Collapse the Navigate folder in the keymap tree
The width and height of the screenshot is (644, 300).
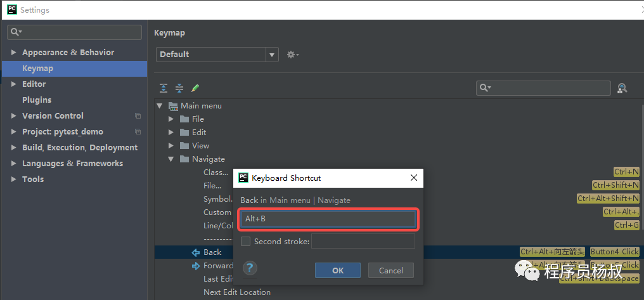(171, 159)
